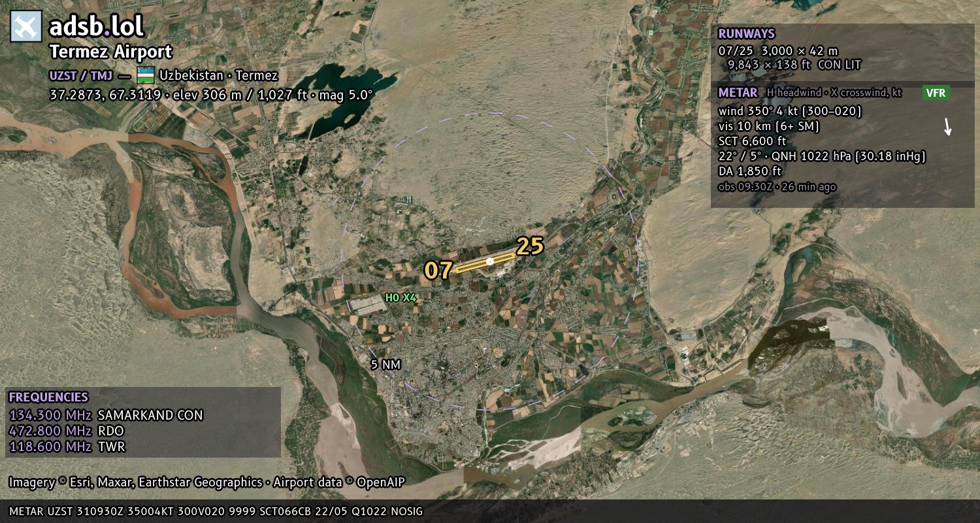
Task: Click the 118.600 MHz TWR frequency
Action: (67, 447)
